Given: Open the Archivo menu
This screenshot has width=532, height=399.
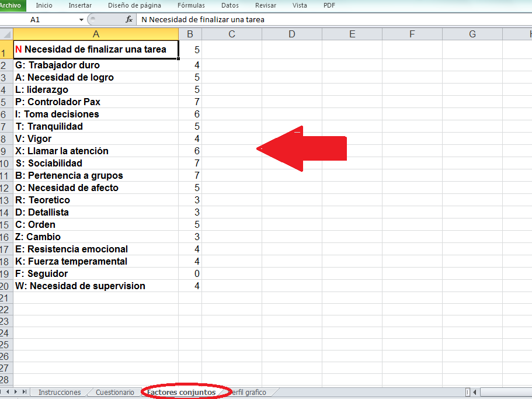Looking at the screenshot, I should coord(12,5).
